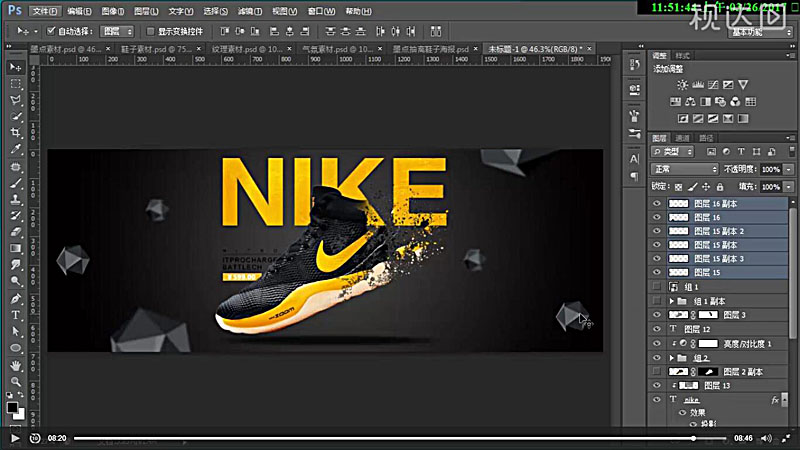Image resolution: width=800 pixels, height=450 pixels.
Task: Switch to the 路径 (Paths) tab
Action: point(706,138)
